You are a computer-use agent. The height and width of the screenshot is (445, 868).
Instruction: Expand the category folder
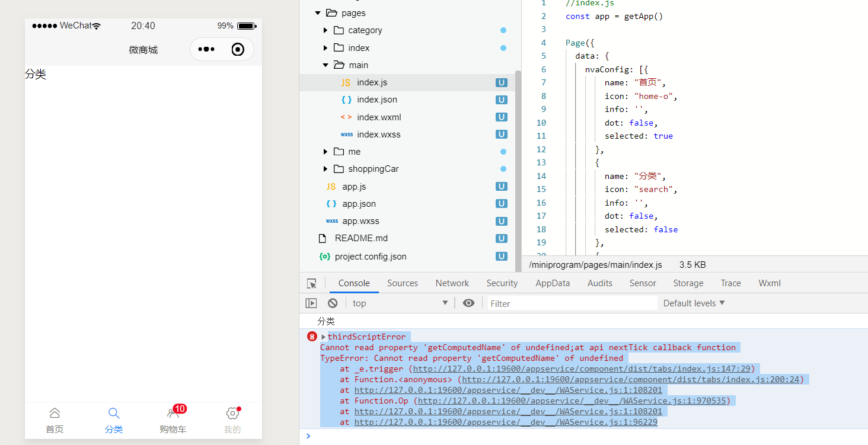[325, 30]
